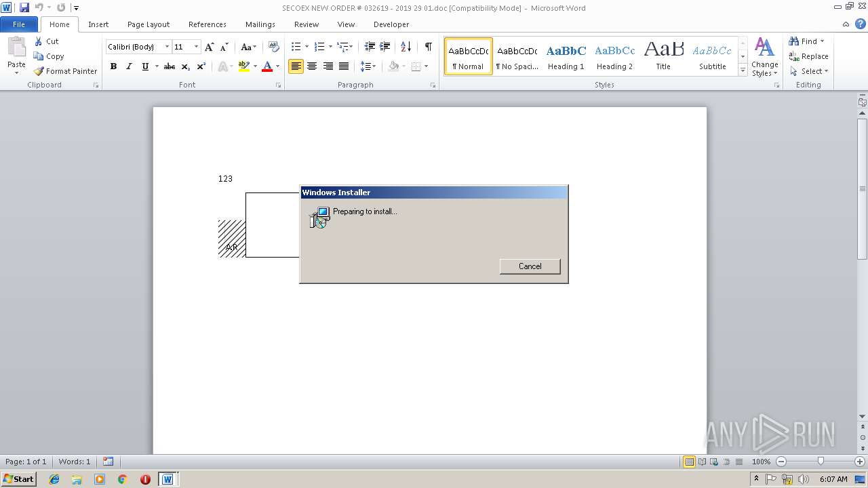Screen dimensions: 868x488
Task: Click the Clear Formatting icon
Action: click(x=274, y=47)
